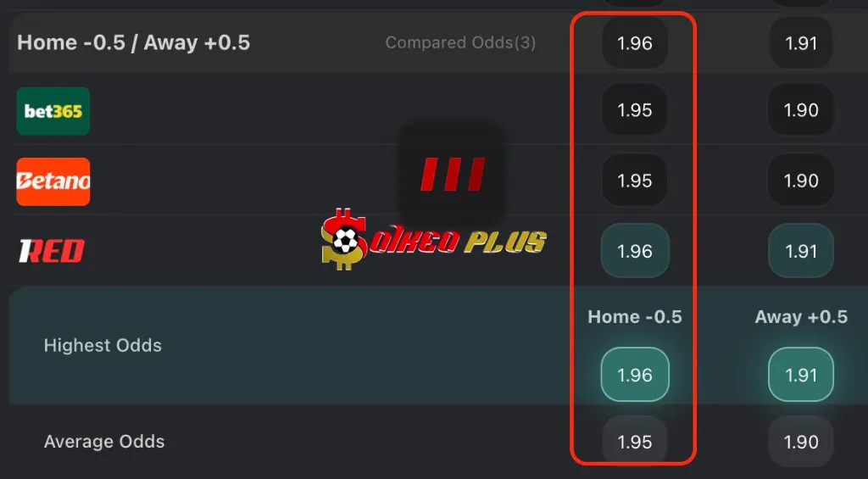The image size is (868, 479).
Task: Expand Compared Odds(3) list
Action: pos(460,42)
